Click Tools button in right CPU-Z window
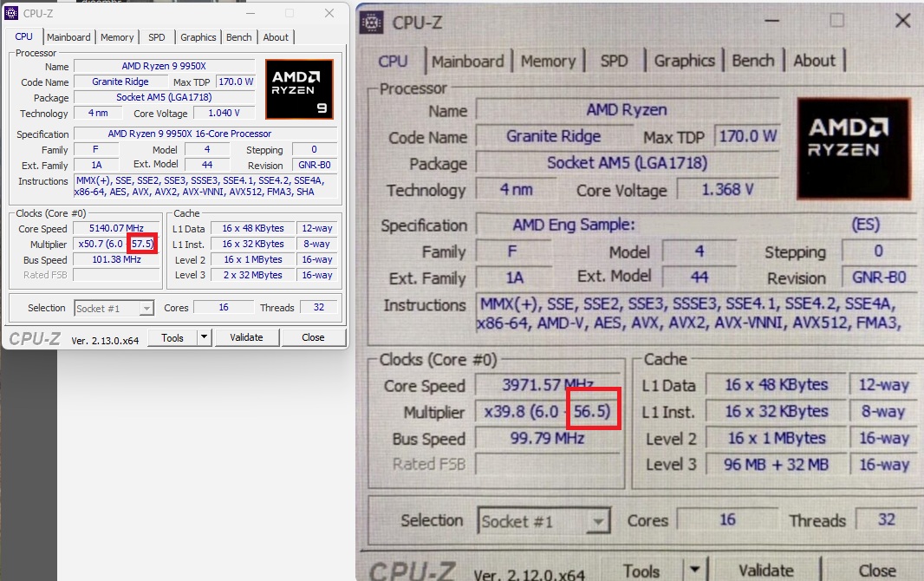 click(x=641, y=571)
